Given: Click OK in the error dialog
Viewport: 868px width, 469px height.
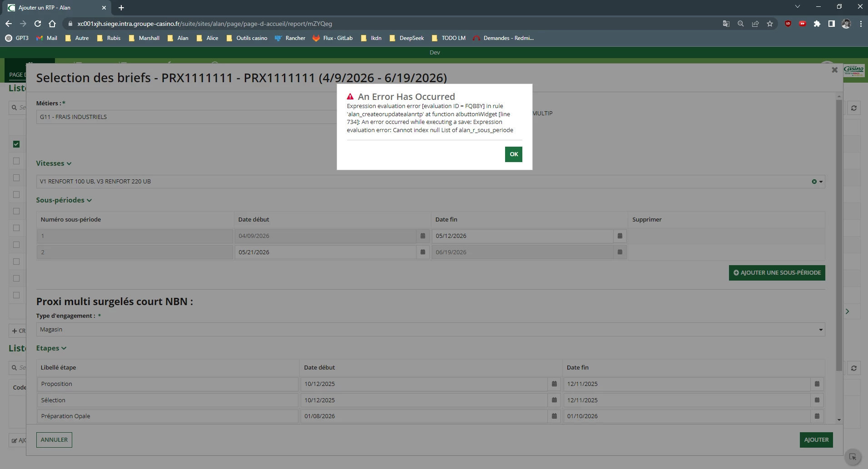Looking at the screenshot, I should [513, 154].
